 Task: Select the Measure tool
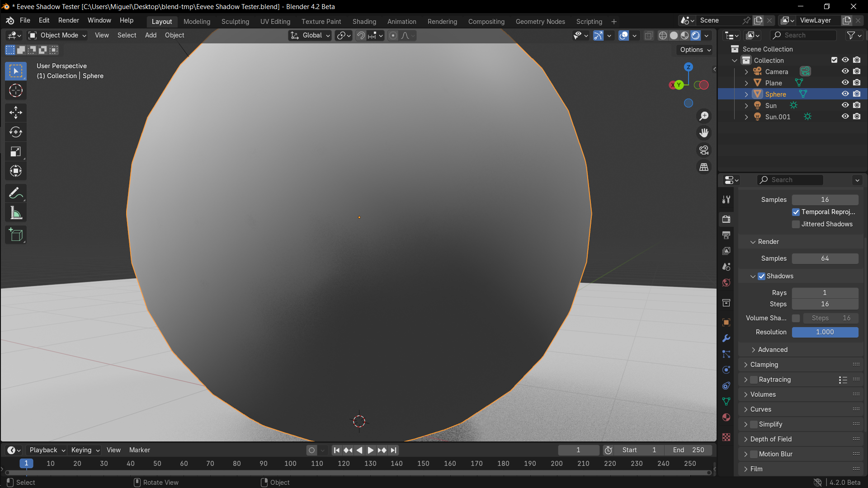pyautogui.click(x=16, y=213)
